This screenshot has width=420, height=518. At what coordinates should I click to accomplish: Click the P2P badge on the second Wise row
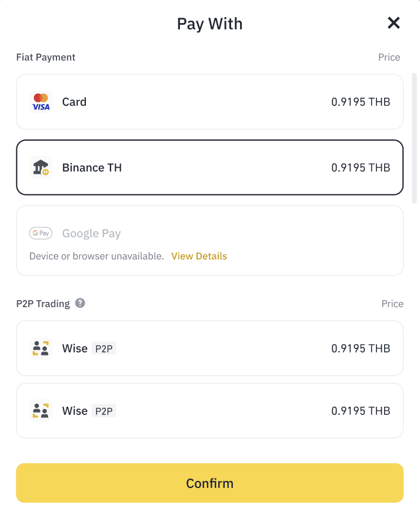[104, 411]
